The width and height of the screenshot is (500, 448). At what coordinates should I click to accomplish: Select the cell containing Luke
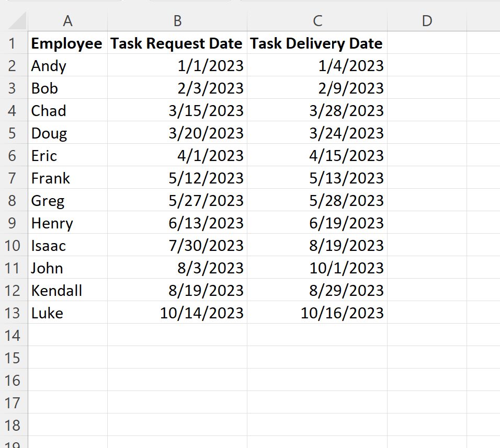click(x=67, y=313)
